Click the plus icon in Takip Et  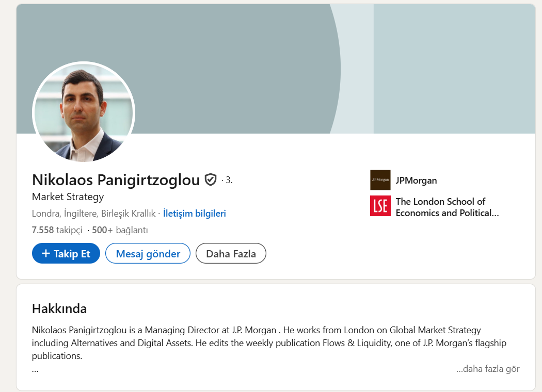46,253
